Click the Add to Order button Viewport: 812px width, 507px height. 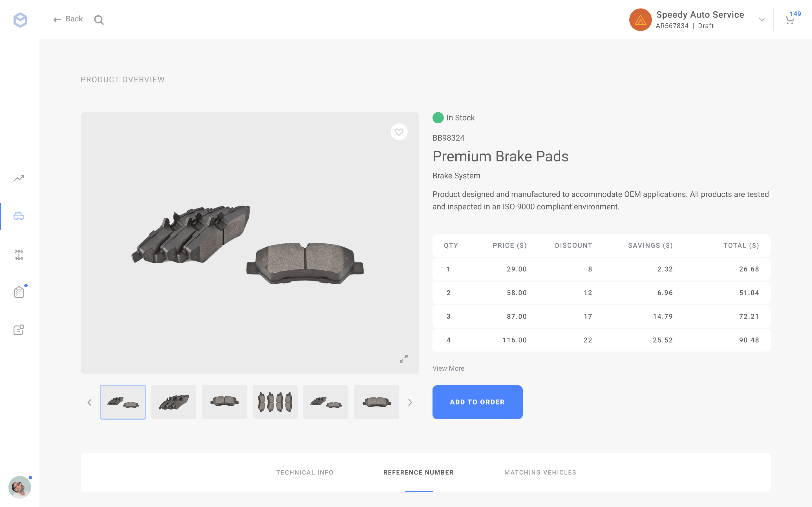[477, 402]
